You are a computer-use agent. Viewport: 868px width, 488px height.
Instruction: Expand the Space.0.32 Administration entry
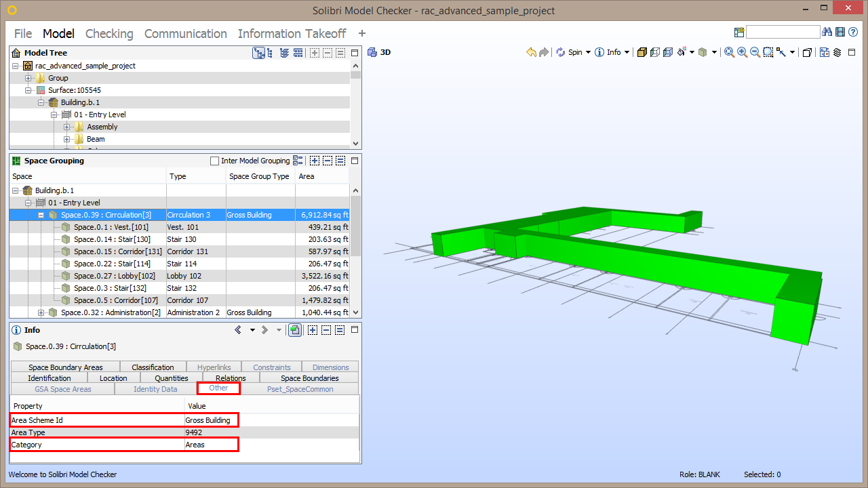[41, 312]
